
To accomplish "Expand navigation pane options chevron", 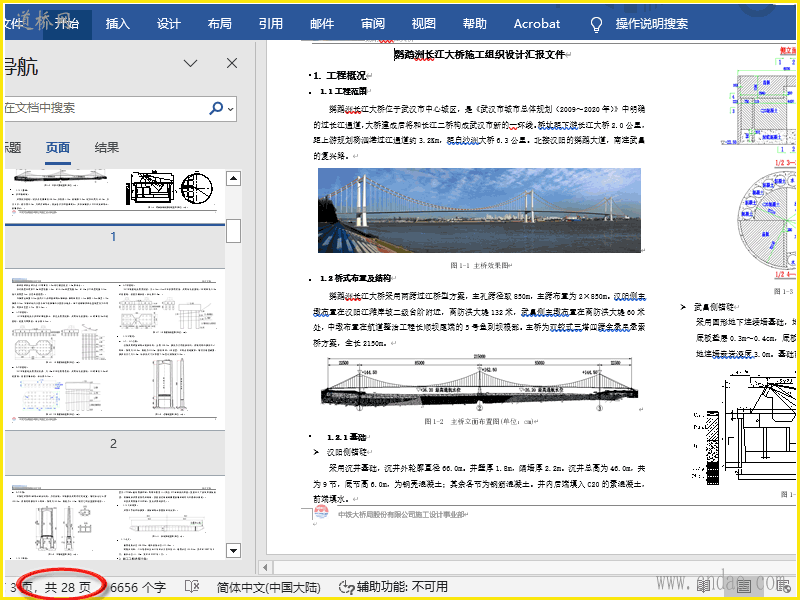I will click(x=191, y=63).
